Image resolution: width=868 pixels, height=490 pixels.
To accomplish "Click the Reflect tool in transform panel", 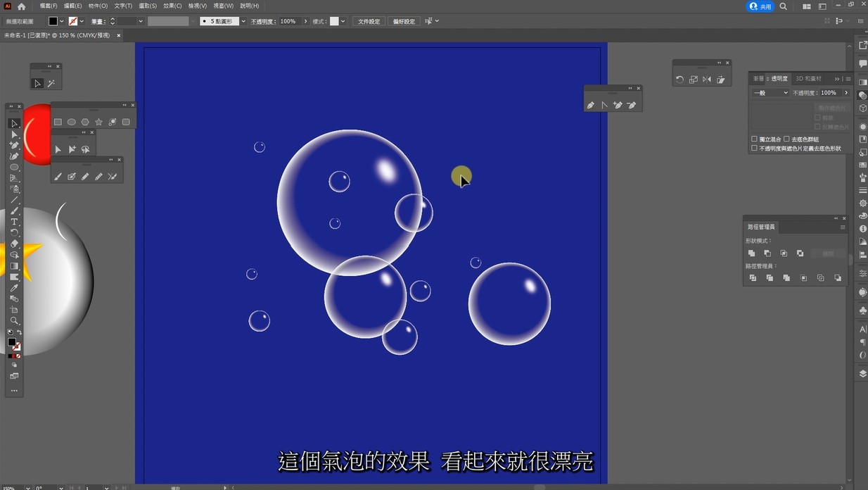I will (x=707, y=80).
